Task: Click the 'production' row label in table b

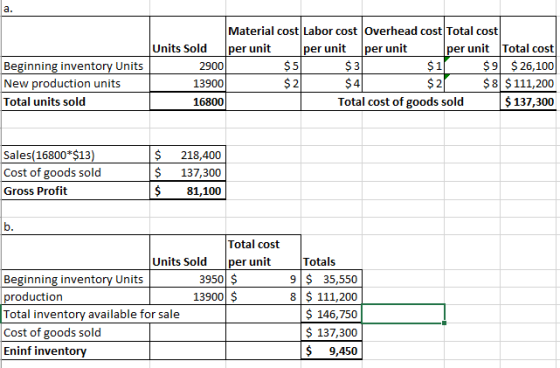Action: (75, 297)
